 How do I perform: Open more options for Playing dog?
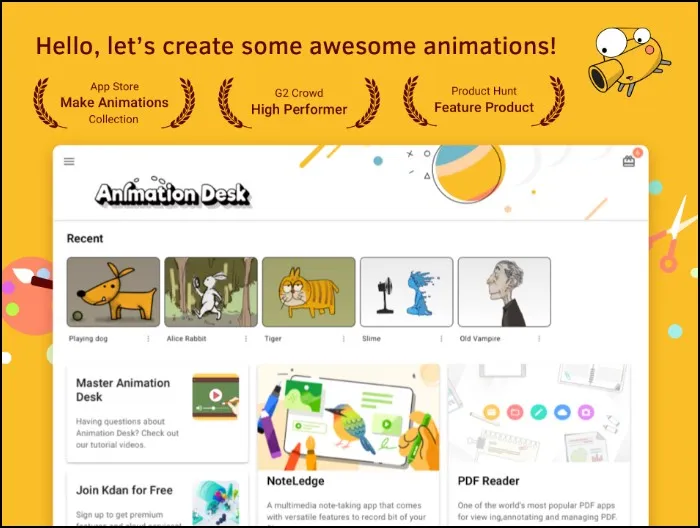[x=148, y=339]
